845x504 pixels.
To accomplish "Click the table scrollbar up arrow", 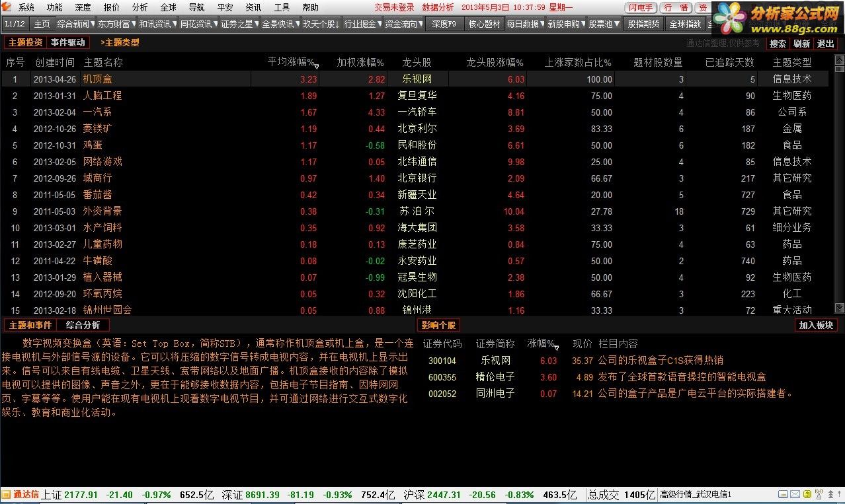I will [839, 60].
